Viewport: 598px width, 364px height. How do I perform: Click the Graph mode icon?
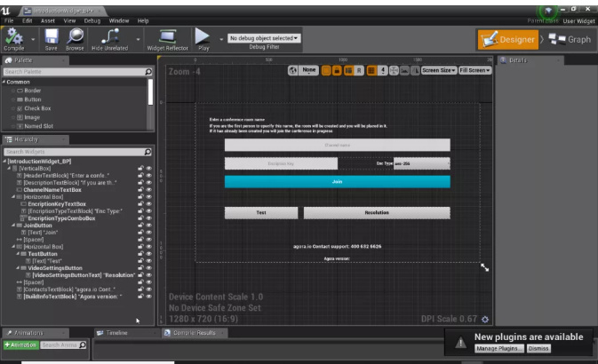(557, 39)
